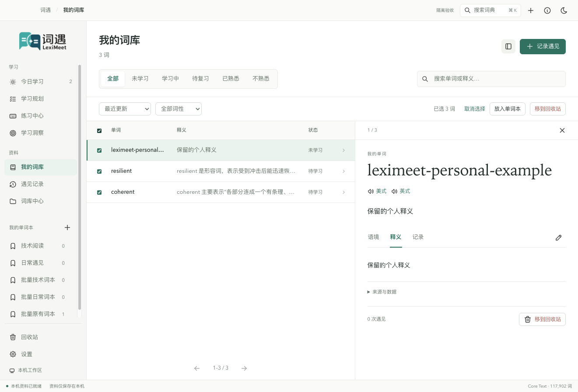
Task: Click 取消选择 link
Action: pos(475,109)
